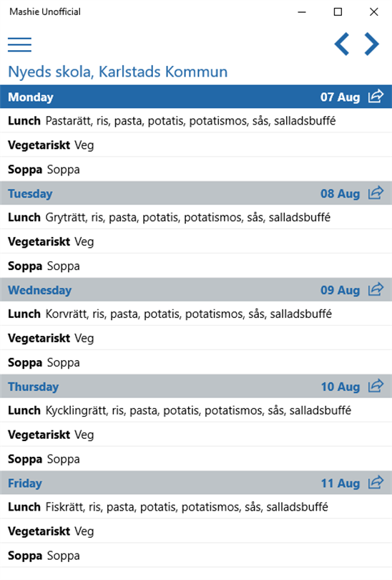392x580 pixels.
Task: Select Thursday's Kycklingrätt lunch row
Action: [x=196, y=410]
